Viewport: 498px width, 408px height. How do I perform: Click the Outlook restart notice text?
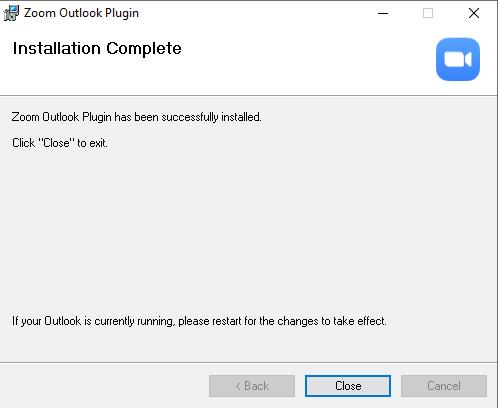(x=199, y=321)
